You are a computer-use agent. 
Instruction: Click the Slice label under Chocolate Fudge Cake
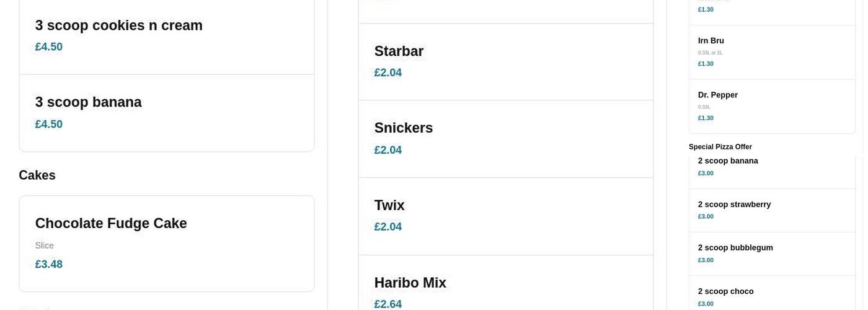coord(45,246)
